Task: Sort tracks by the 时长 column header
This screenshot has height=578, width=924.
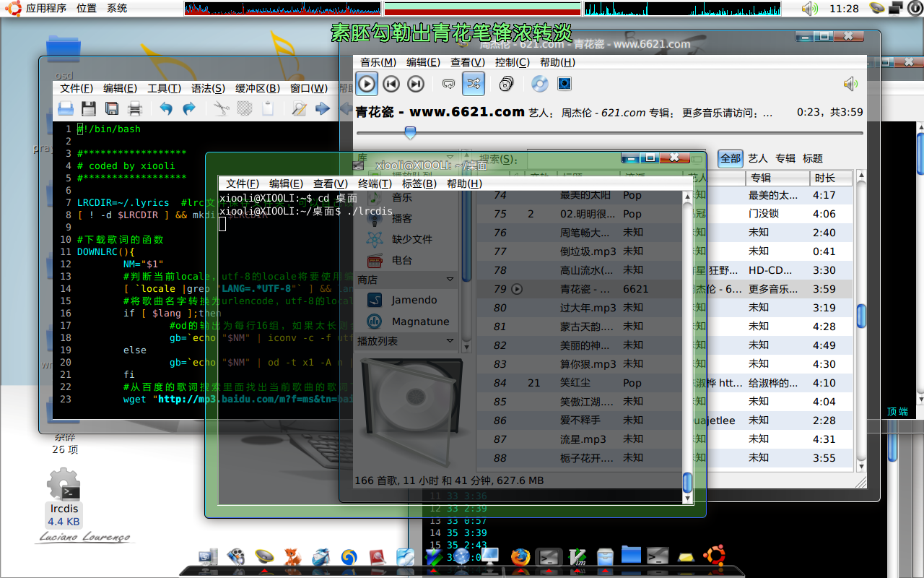Action: (x=832, y=178)
